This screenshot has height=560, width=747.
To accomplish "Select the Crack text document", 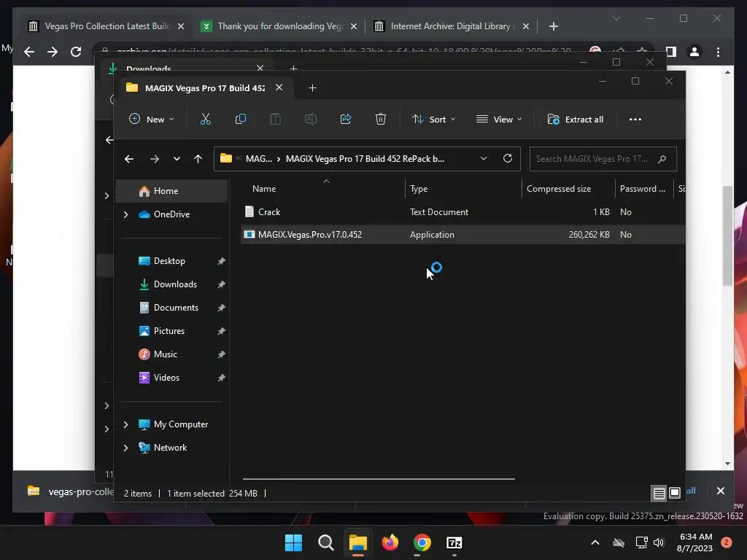I will (463, 212).
